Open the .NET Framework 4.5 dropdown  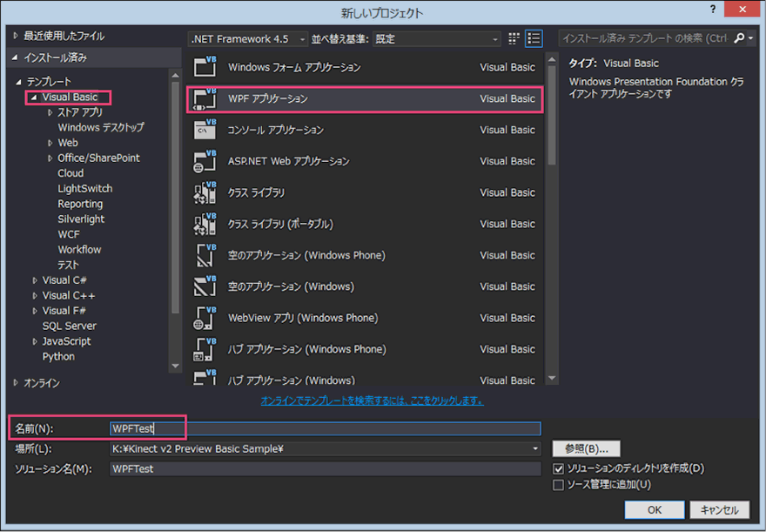click(x=248, y=39)
